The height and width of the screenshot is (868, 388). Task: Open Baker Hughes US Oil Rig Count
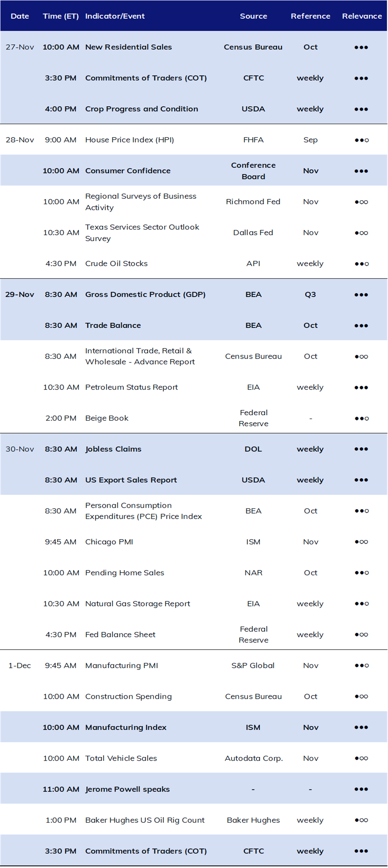pos(145,820)
